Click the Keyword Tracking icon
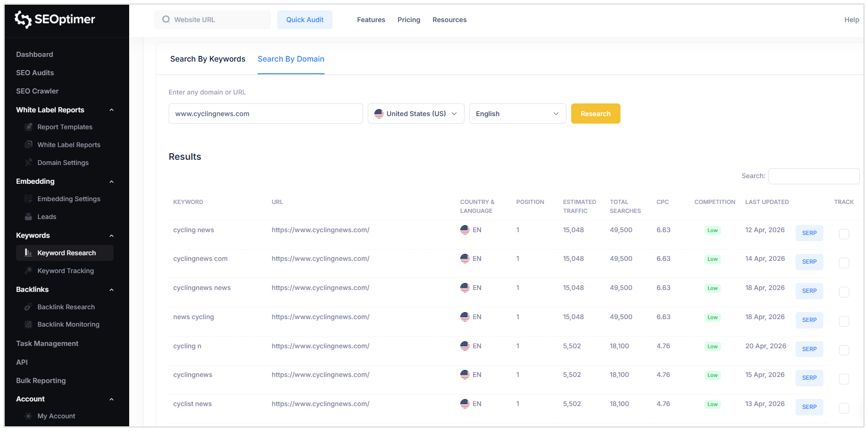 click(x=29, y=271)
